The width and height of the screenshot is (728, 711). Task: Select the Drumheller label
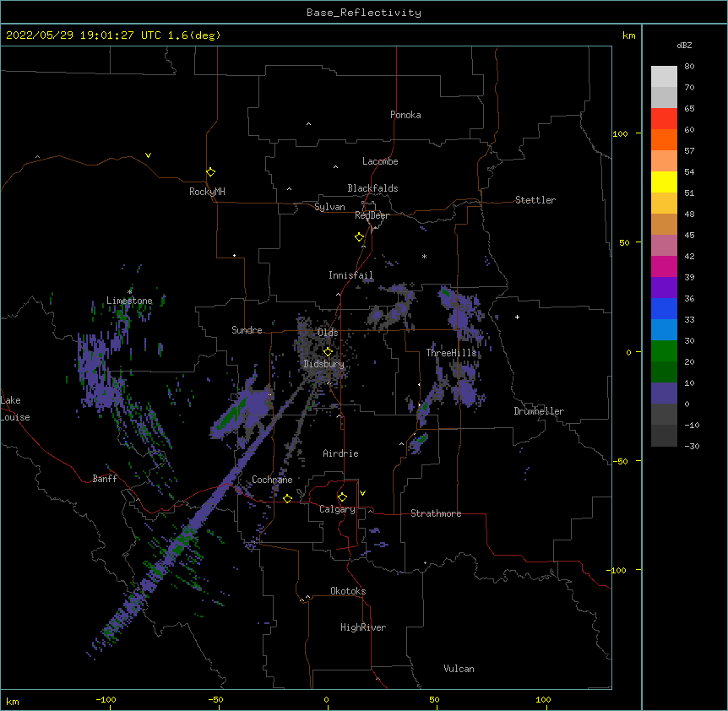tap(539, 411)
